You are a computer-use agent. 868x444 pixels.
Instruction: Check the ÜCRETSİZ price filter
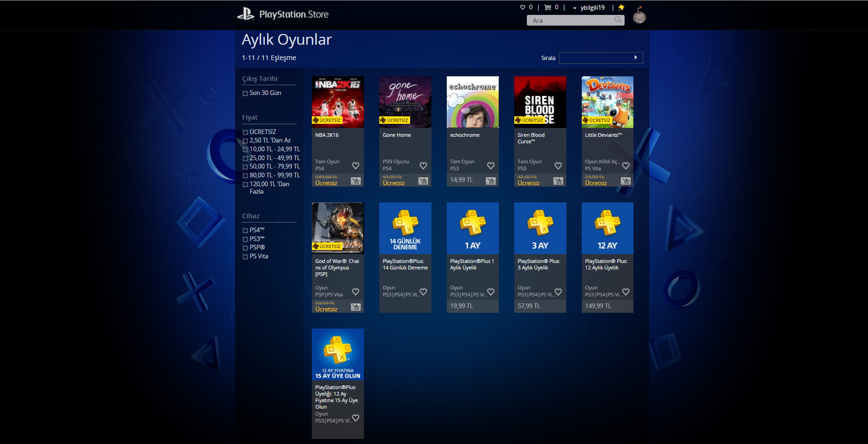[x=245, y=132]
